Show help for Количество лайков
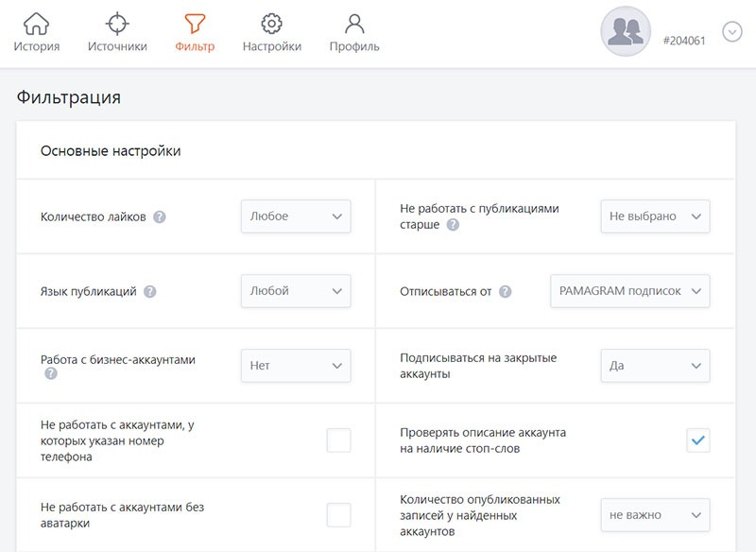Image resolution: width=756 pixels, height=552 pixels. [160, 217]
